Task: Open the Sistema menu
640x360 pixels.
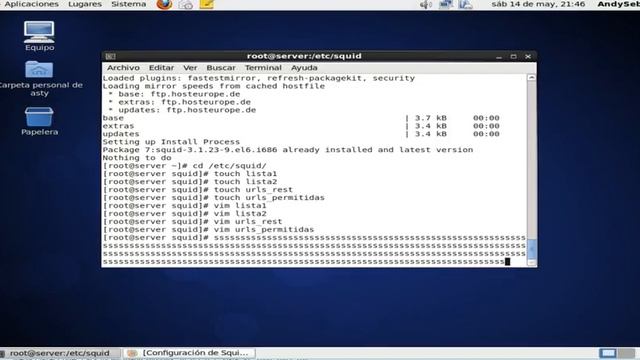Action: pos(129,4)
